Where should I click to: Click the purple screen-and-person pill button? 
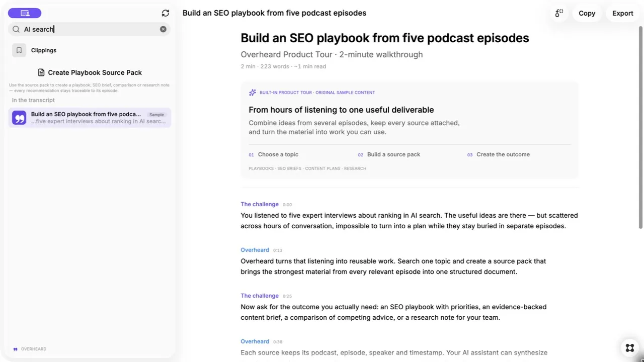point(25,14)
